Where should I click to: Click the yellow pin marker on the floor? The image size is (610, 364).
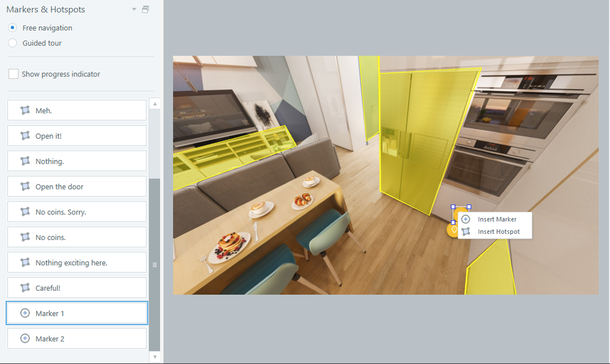[454, 230]
